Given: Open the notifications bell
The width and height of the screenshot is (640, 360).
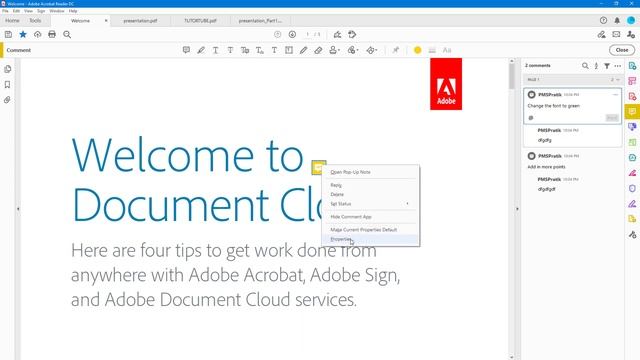Looking at the screenshot, I should 617,20.
